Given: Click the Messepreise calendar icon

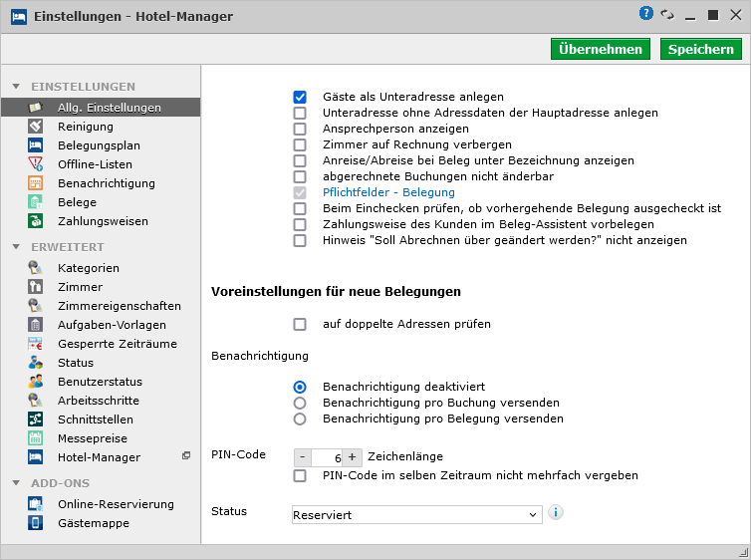Looking at the screenshot, I should point(36,437).
